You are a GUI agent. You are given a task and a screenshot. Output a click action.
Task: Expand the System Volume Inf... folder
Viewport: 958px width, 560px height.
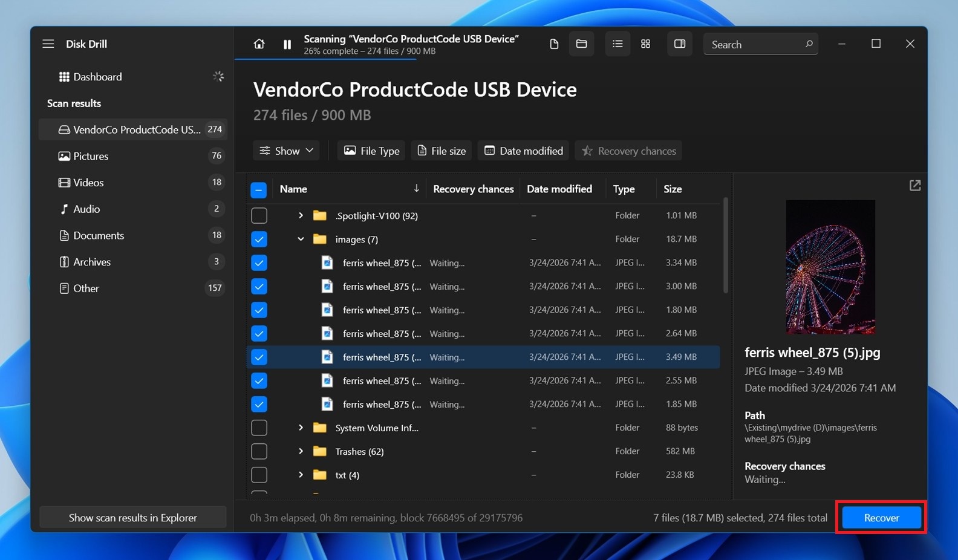coord(301,428)
